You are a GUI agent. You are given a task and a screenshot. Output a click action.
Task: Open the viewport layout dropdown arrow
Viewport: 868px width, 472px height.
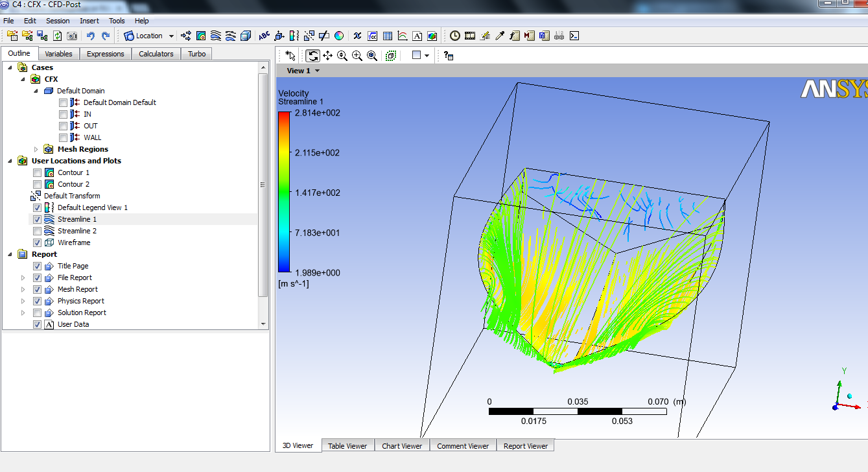pos(427,56)
